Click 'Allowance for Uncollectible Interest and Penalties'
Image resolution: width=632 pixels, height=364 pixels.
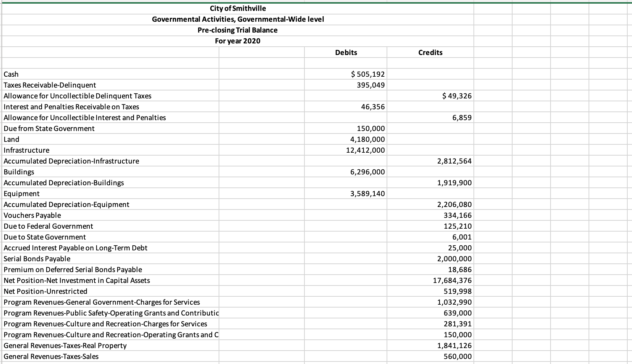(x=85, y=118)
